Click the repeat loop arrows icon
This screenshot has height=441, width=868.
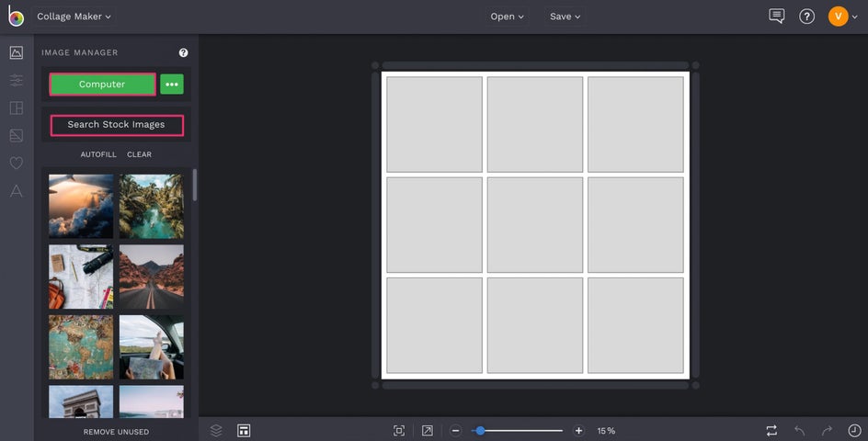coord(771,431)
